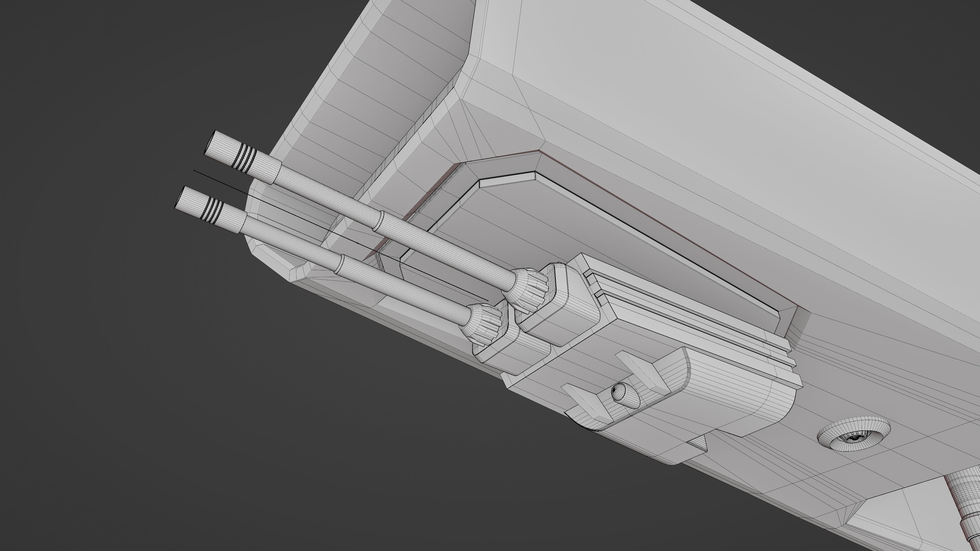Select the upper barrel's grooved ring section
The image size is (980, 551).
click(245, 158)
